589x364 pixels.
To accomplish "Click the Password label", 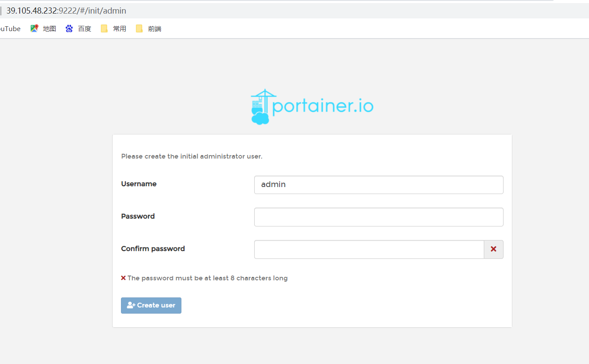I will pyautogui.click(x=138, y=216).
